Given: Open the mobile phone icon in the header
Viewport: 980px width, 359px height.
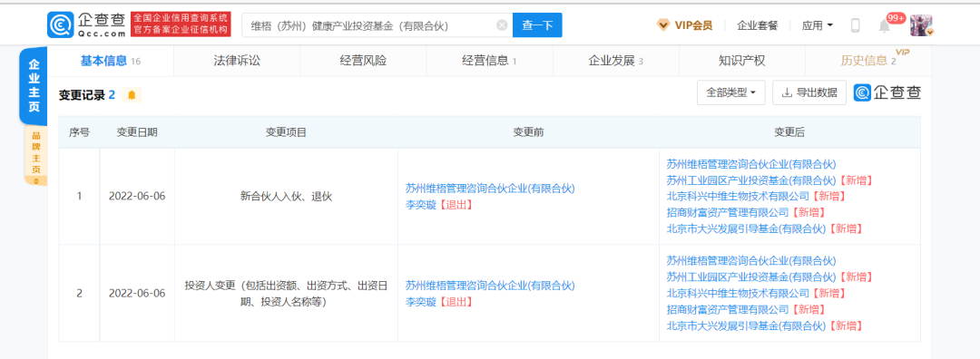Looking at the screenshot, I should (856, 25).
